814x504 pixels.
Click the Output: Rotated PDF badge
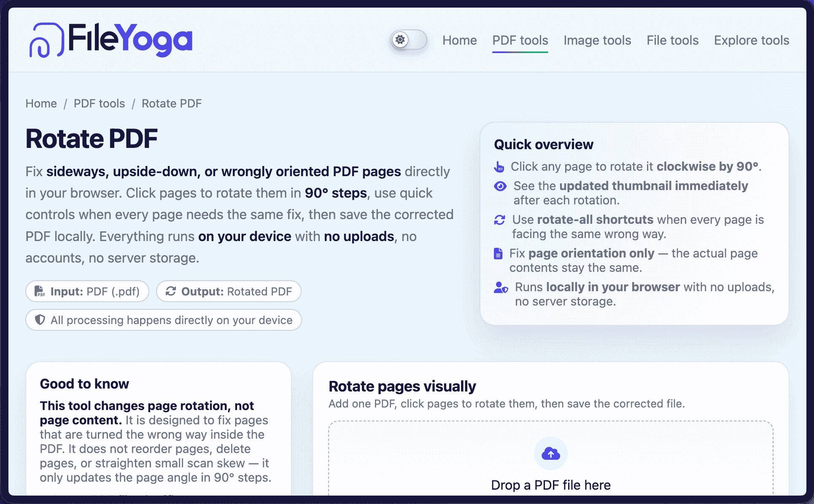click(229, 291)
